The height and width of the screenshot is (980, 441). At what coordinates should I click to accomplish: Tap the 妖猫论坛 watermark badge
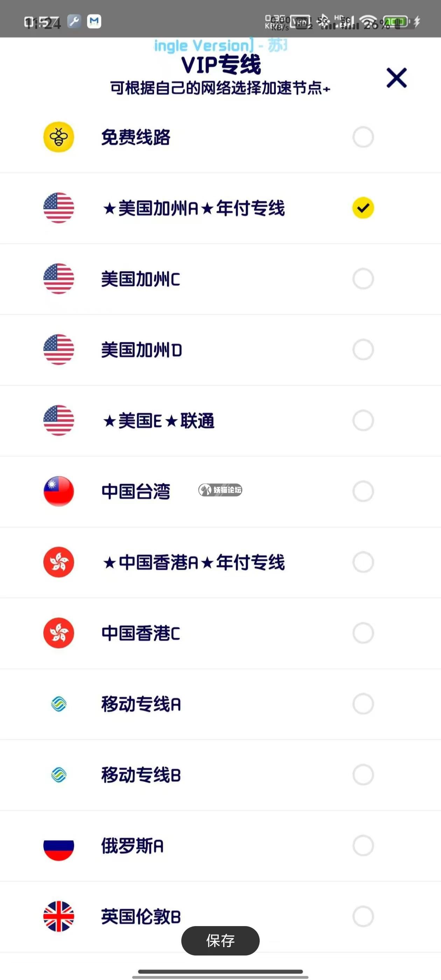point(220,490)
